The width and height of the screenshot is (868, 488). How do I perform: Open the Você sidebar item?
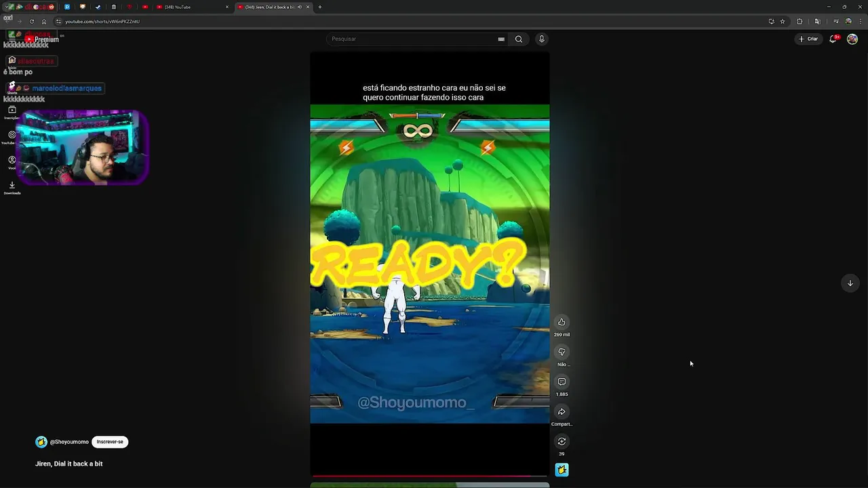point(12,162)
